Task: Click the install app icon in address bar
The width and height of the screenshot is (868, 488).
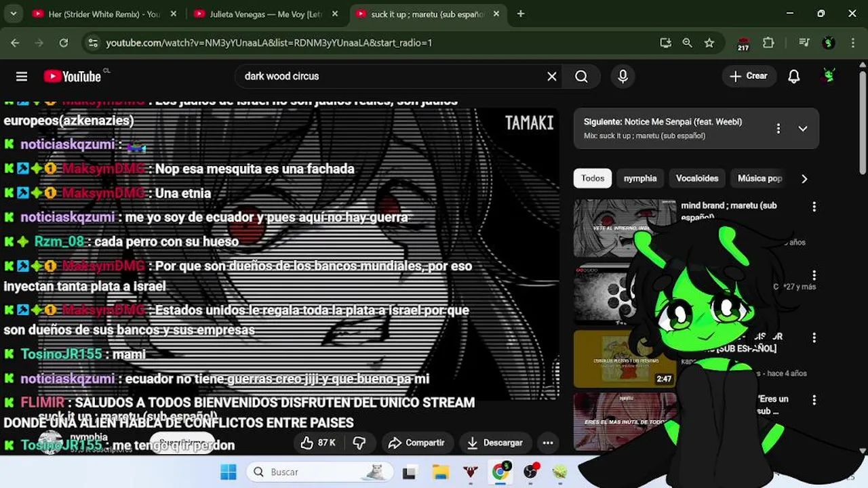Action: coord(666,43)
